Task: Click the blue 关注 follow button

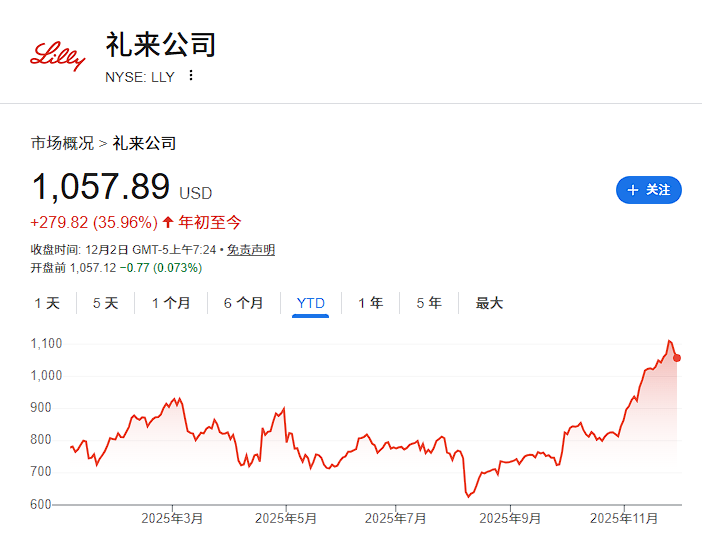Action: (x=649, y=190)
